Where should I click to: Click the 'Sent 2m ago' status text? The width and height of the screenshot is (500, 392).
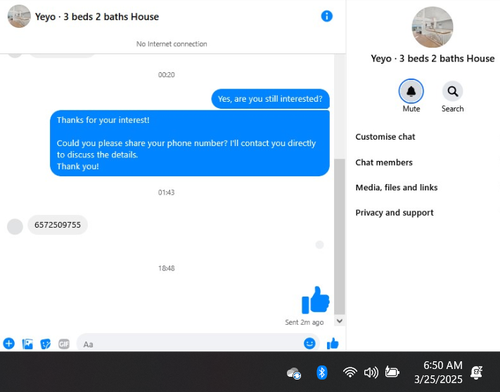(x=304, y=322)
